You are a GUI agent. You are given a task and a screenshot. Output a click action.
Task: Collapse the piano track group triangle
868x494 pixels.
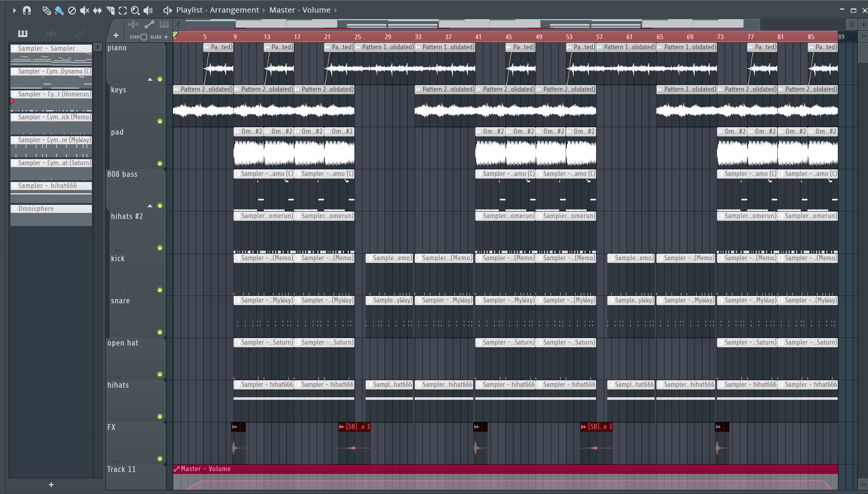coord(150,80)
